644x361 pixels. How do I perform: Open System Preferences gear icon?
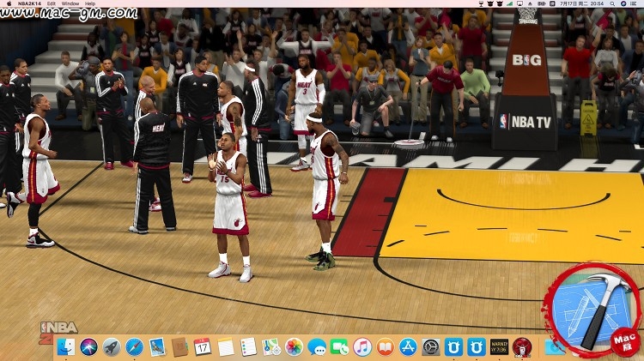pos(431,347)
